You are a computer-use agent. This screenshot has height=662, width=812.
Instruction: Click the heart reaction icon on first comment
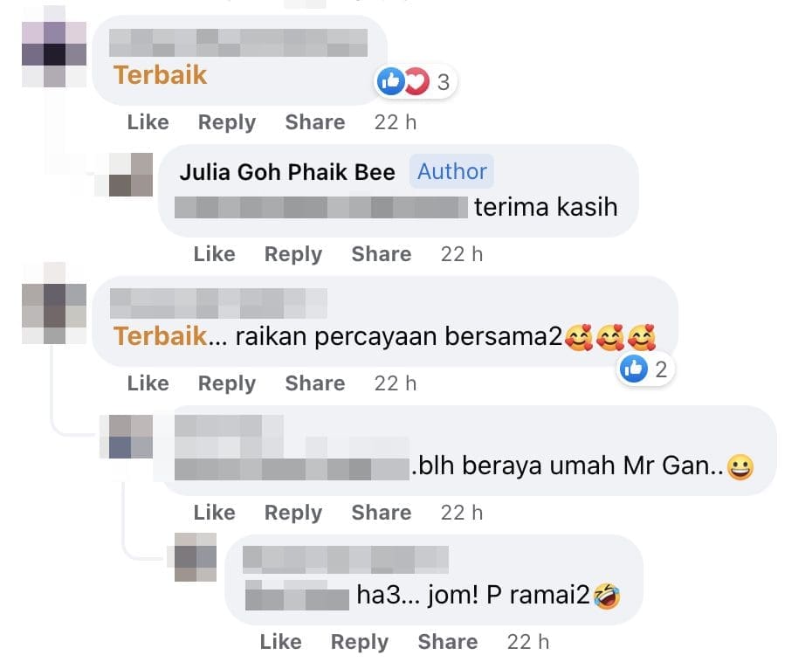417,81
